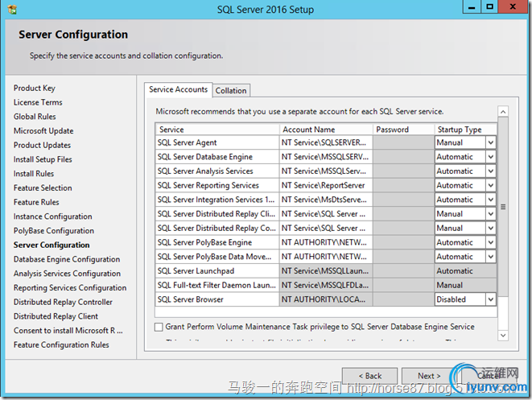
Task: Select Global Rules step in sidebar
Action: (35, 117)
